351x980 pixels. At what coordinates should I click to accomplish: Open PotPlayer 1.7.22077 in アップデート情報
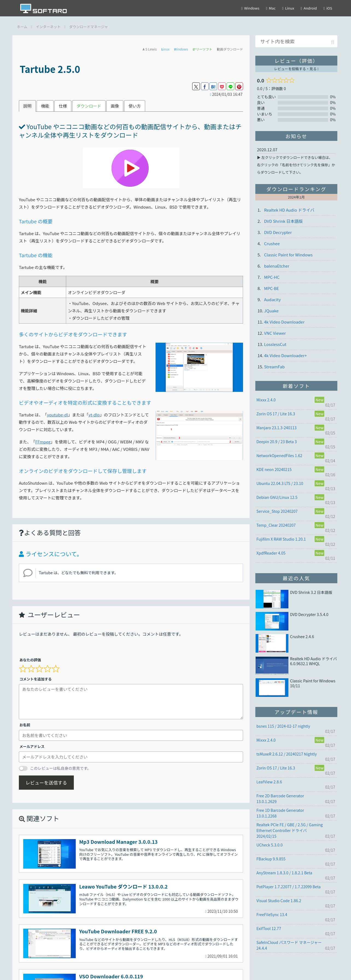(289, 887)
